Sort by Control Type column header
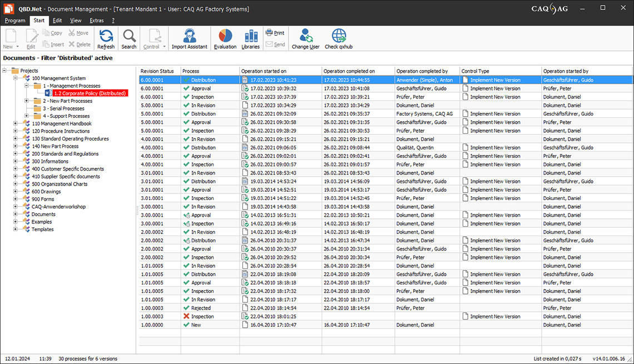 501,71
